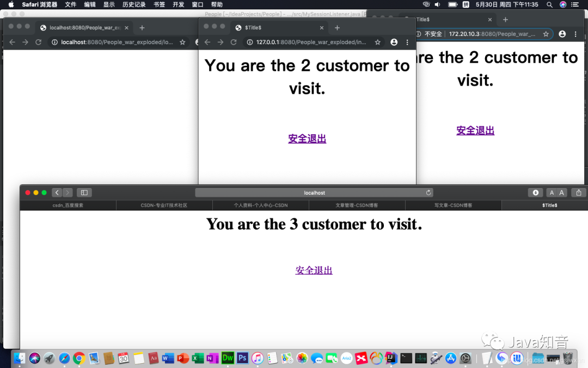
Task: Open the profile icon in 172.20.10.3 Chrome window
Action: point(562,34)
